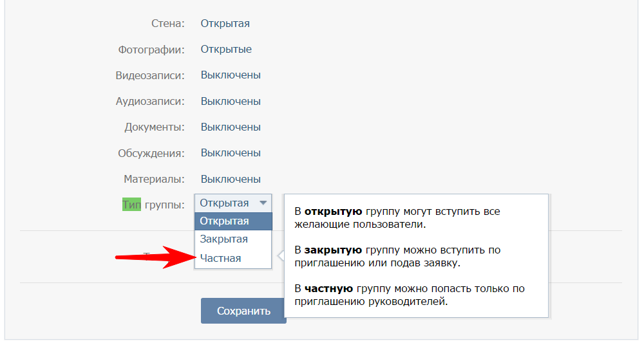Viewport: 644px width, 341px height.
Task: Click bold word частную in the tooltip
Action: click(328, 288)
